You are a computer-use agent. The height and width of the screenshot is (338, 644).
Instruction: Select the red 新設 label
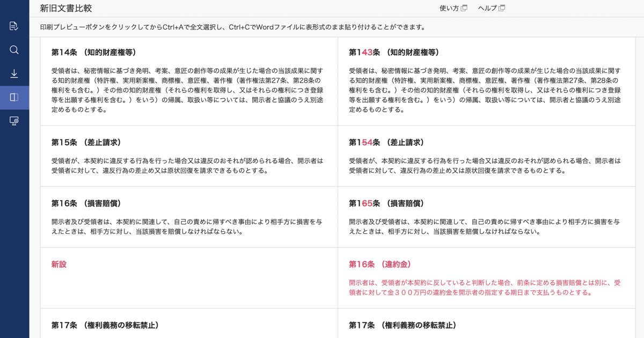coord(59,264)
